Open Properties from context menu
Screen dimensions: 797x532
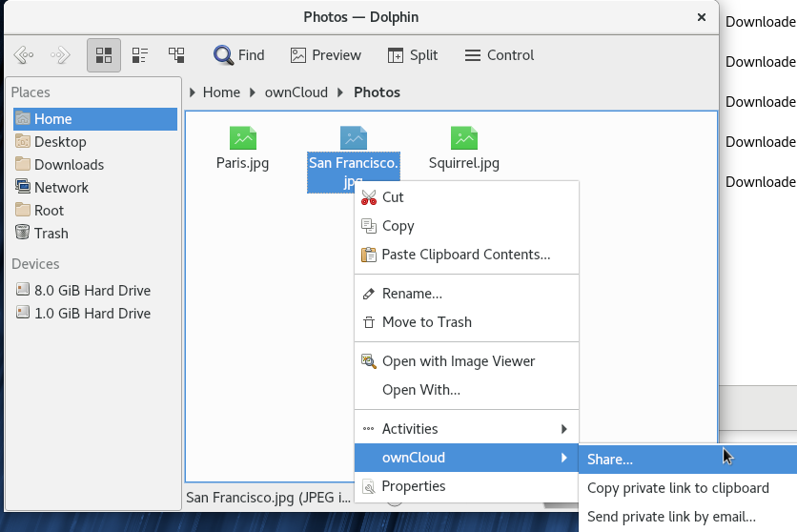point(466,486)
